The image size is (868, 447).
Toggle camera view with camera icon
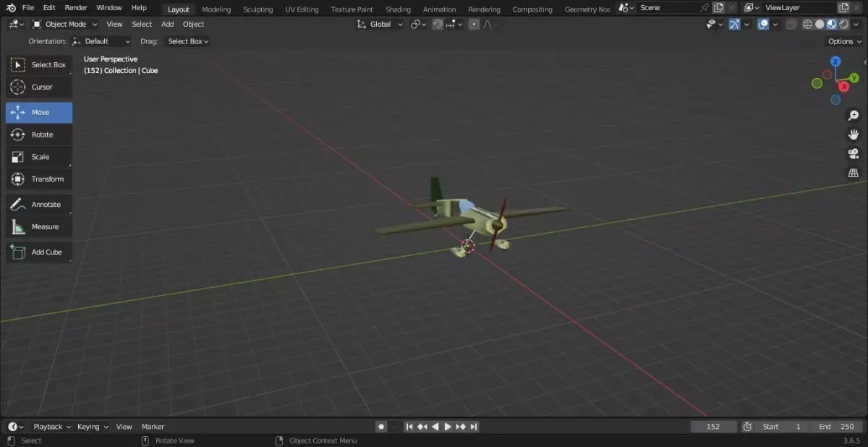pos(854,154)
